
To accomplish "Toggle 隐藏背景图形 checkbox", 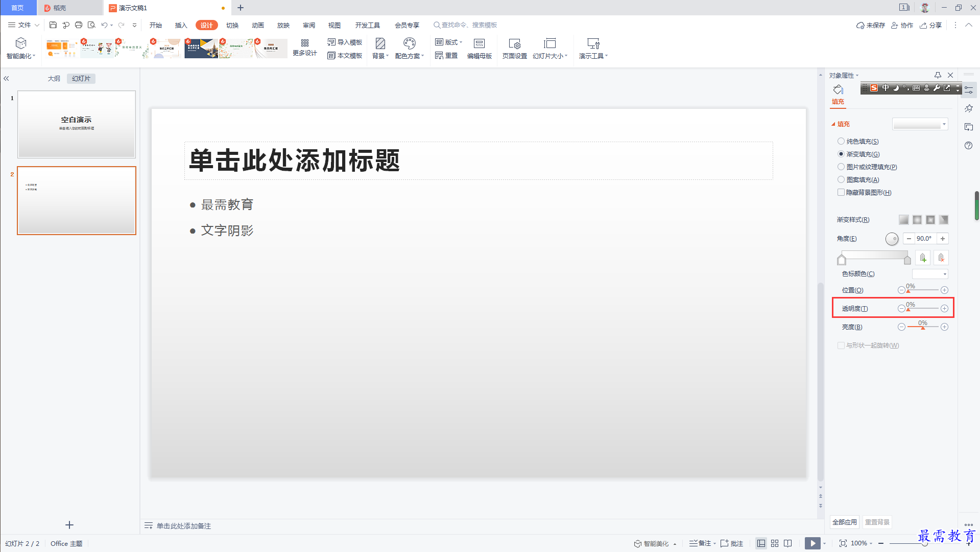I will point(841,192).
